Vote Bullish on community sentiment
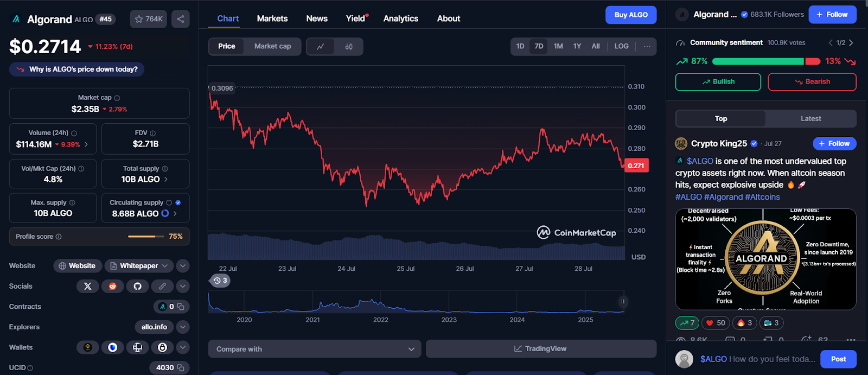868x375 pixels. [x=718, y=82]
